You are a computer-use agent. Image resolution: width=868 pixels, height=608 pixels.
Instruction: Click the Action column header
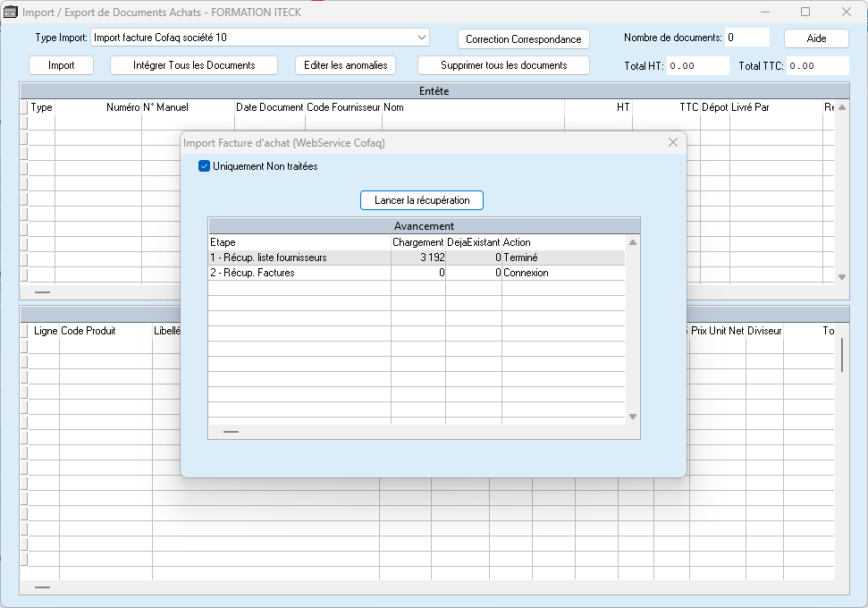(563, 242)
